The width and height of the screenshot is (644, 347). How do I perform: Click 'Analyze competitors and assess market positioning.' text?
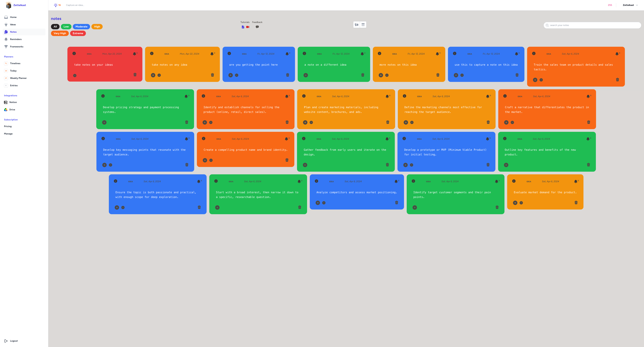tap(357, 192)
